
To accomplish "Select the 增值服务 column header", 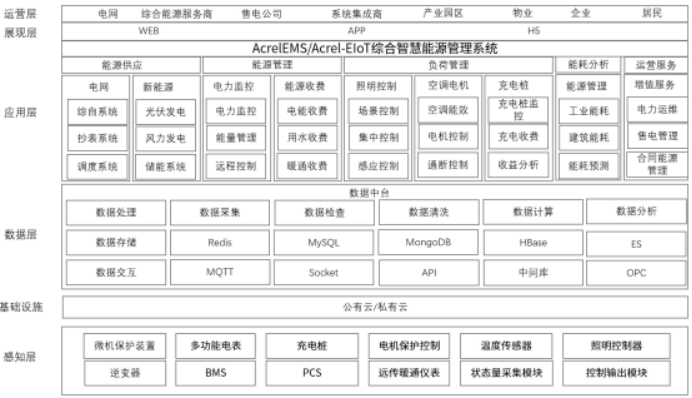I will point(655,85).
